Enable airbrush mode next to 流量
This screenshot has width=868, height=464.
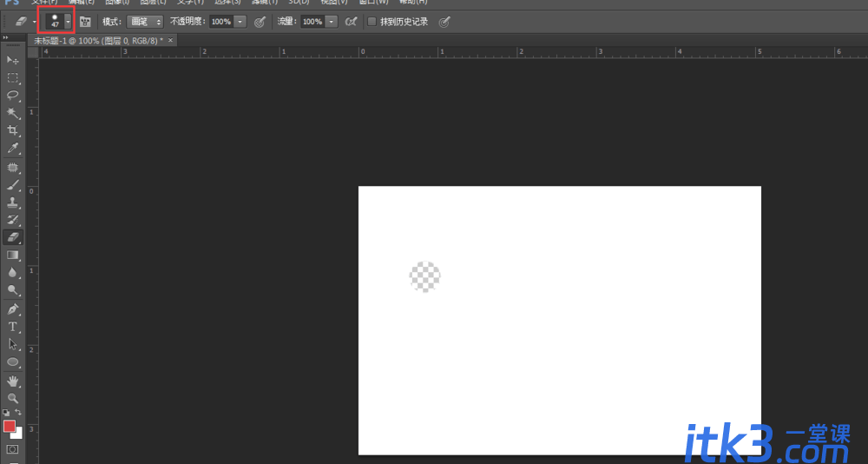(351, 22)
